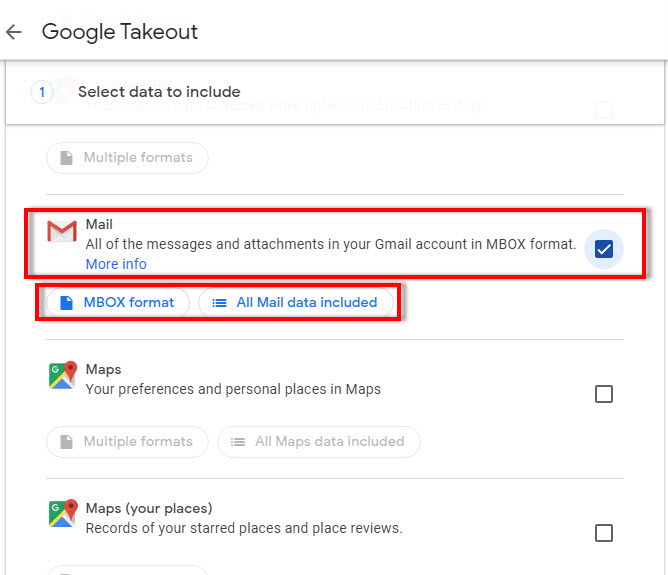Open All Maps data included options
This screenshot has width=668, height=575.
coord(318,441)
